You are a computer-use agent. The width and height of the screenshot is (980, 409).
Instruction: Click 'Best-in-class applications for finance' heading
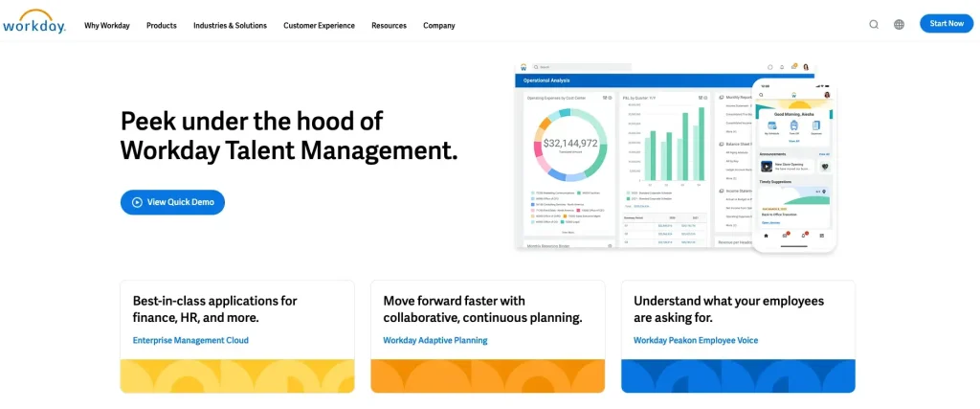pyautogui.click(x=215, y=309)
